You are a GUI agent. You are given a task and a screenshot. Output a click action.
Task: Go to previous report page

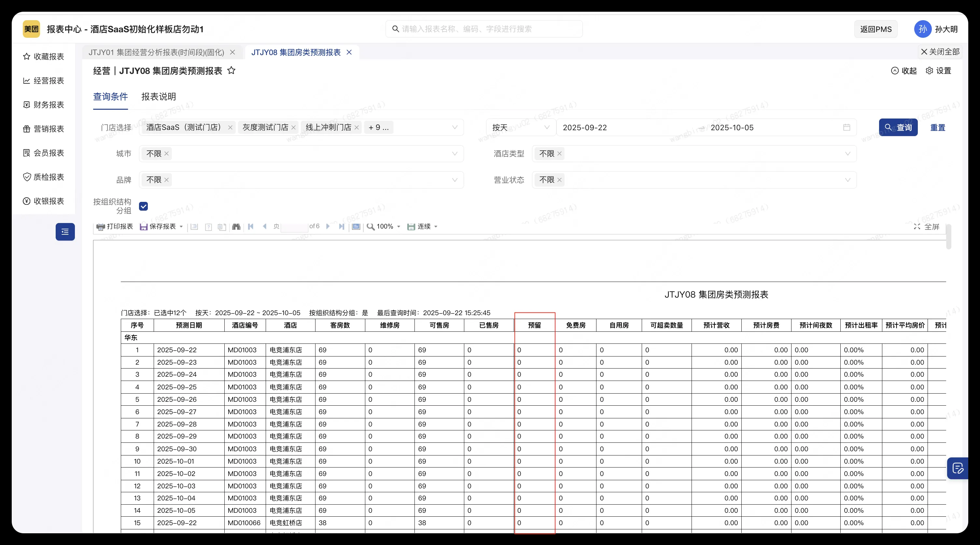[x=265, y=227]
